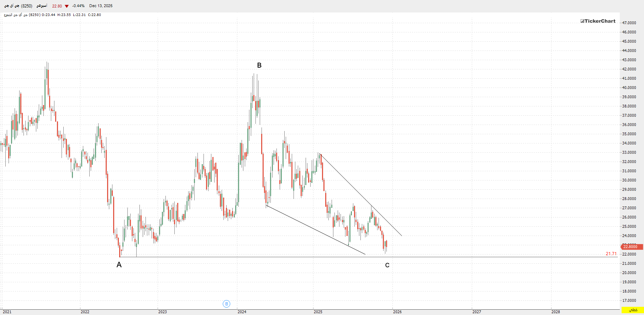The image size is (644, 315).
Task: Click the 47.0000 level on the price axis
Action: (629, 23)
